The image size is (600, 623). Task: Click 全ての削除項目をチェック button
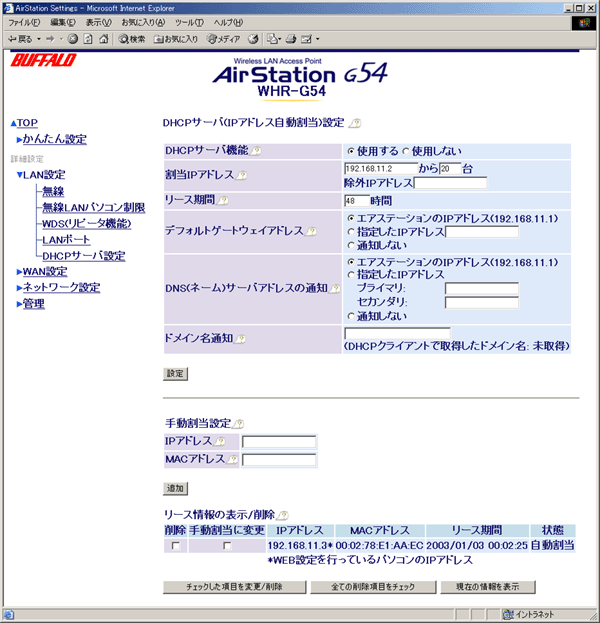click(373, 587)
